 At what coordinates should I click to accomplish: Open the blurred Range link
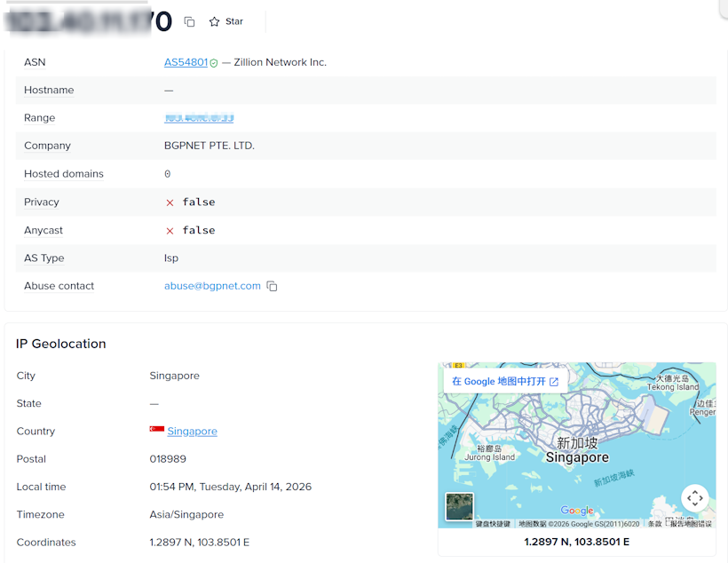199,118
